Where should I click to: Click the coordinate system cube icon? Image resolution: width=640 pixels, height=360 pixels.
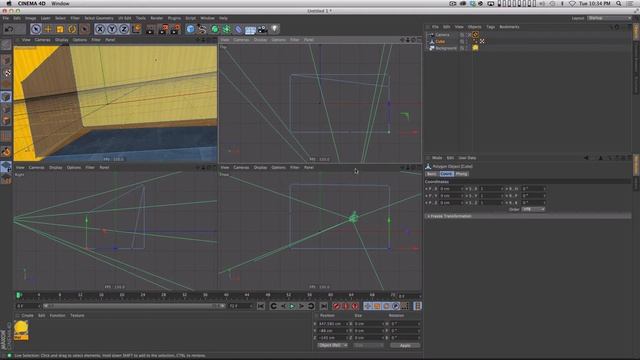tap(136, 29)
